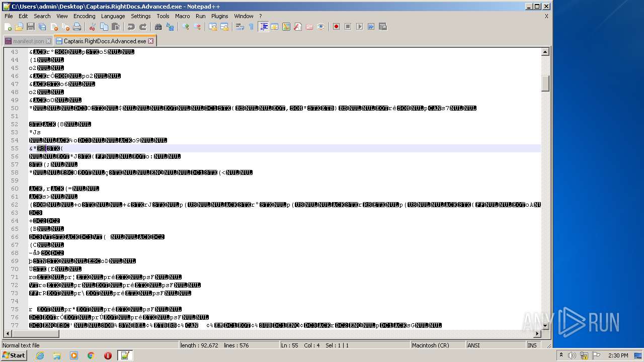
Task: Click the Paste toolbar icon
Action: [x=115, y=27]
